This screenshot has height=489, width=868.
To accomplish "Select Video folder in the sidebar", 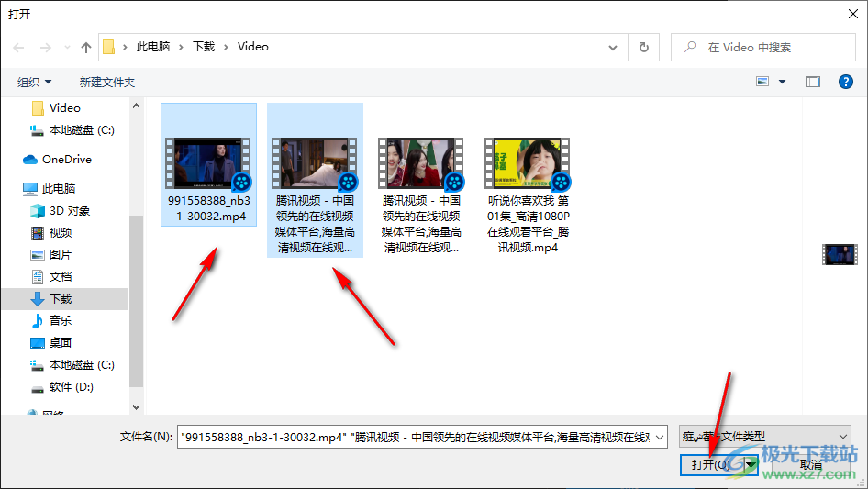I will pos(65,108).
